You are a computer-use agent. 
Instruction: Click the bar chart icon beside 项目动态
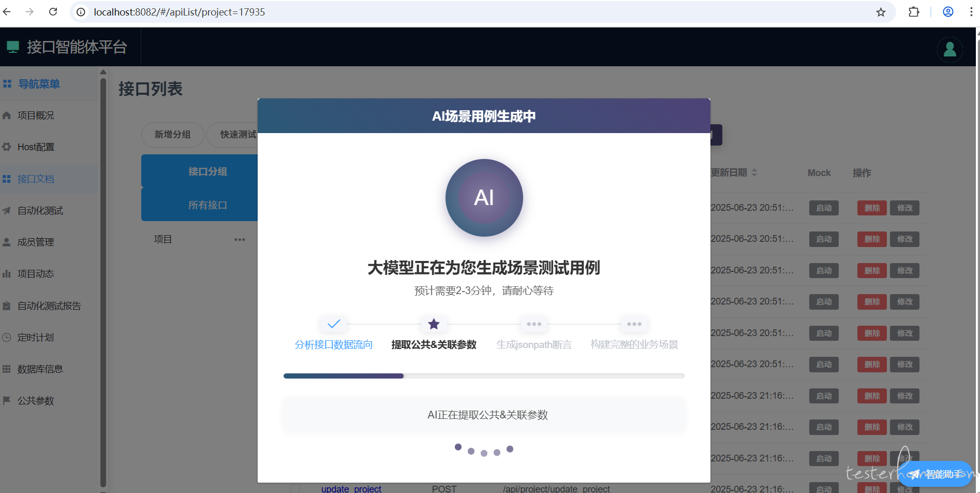(7, 274)
